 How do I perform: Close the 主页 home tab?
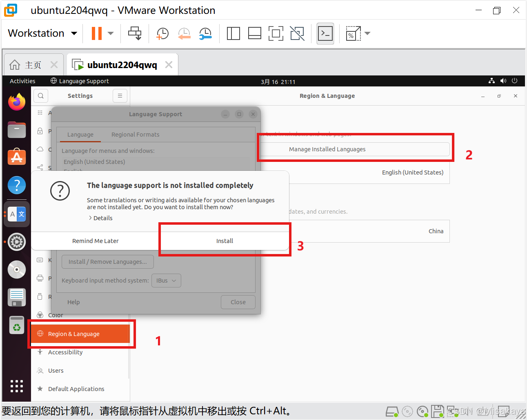point(54,65)
